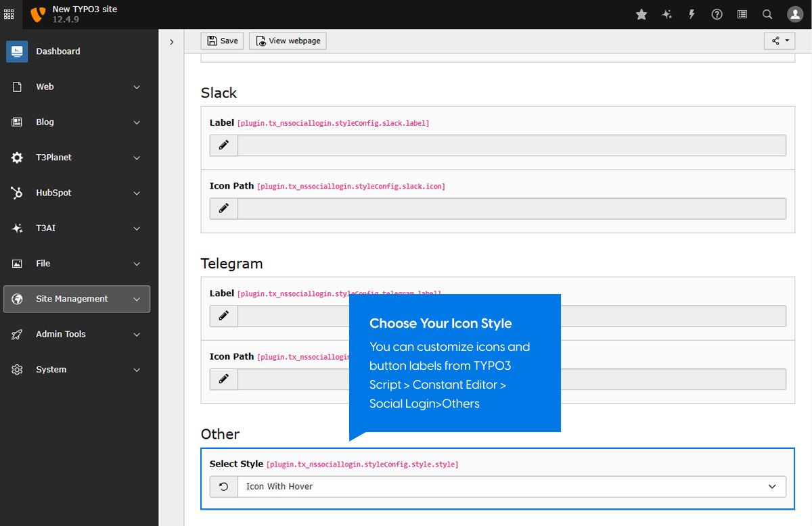
Task: Click the View webpage button
Action: coord(288,41)
